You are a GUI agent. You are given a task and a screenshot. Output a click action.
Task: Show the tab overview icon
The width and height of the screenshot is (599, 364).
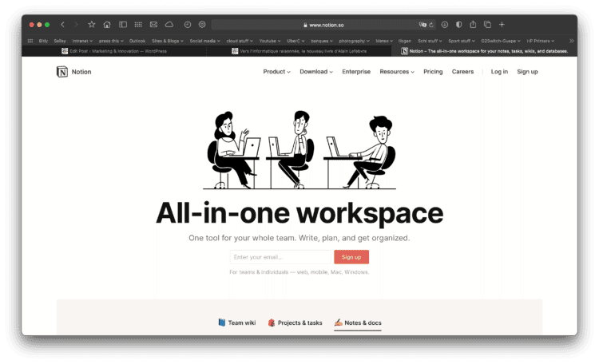(487, 25)
